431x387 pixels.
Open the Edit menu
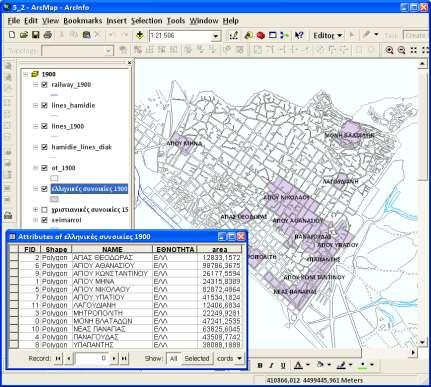31,21
